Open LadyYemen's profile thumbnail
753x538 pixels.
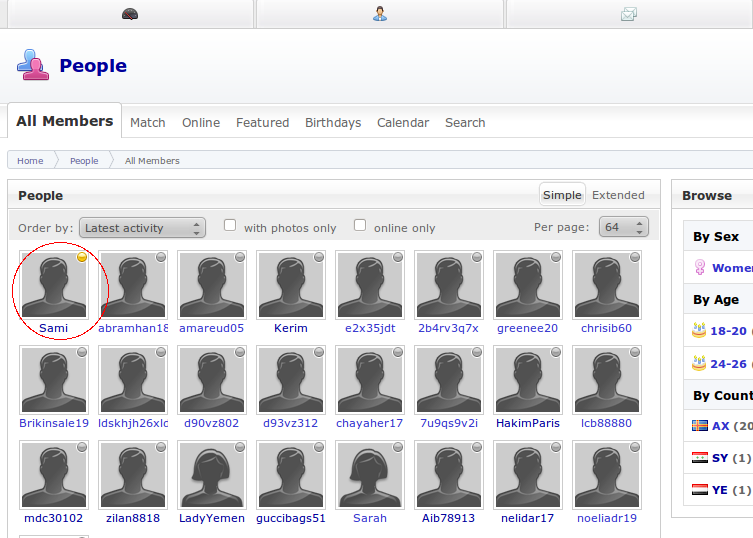click(212, 475)
